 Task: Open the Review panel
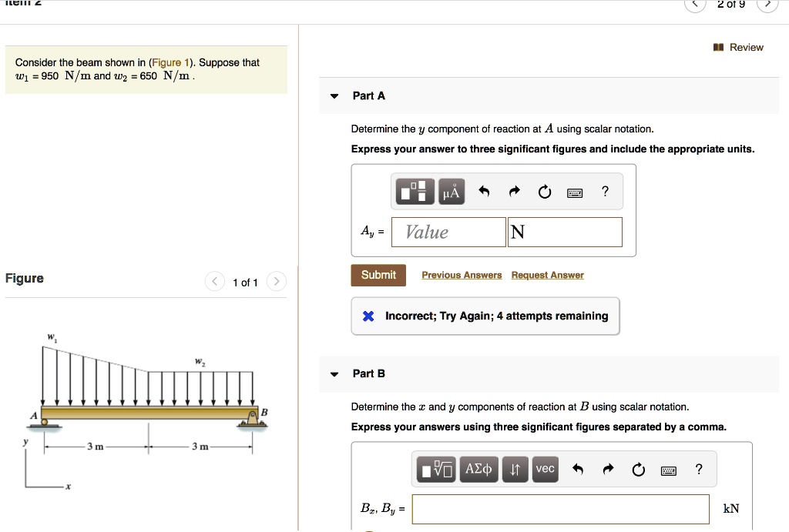738,47
